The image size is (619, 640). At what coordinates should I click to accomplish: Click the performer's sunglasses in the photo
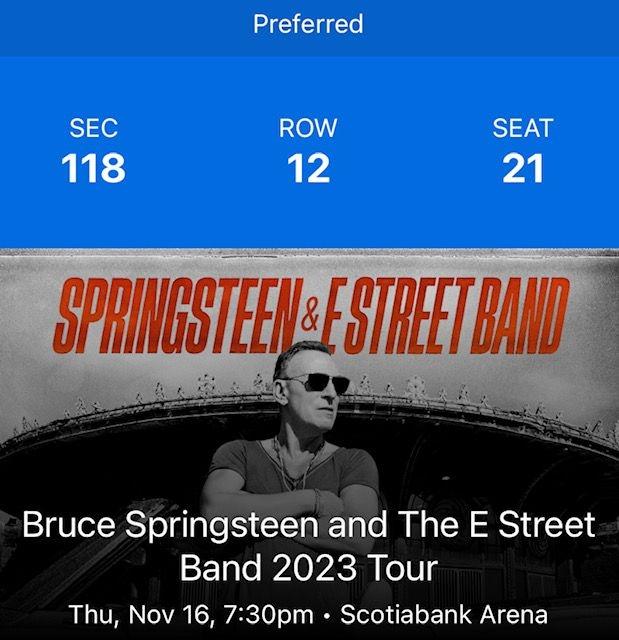316,383
